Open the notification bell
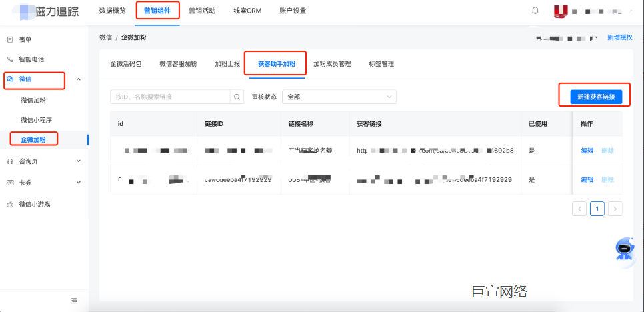Viewport: 644px width, 312px height. 535,11
